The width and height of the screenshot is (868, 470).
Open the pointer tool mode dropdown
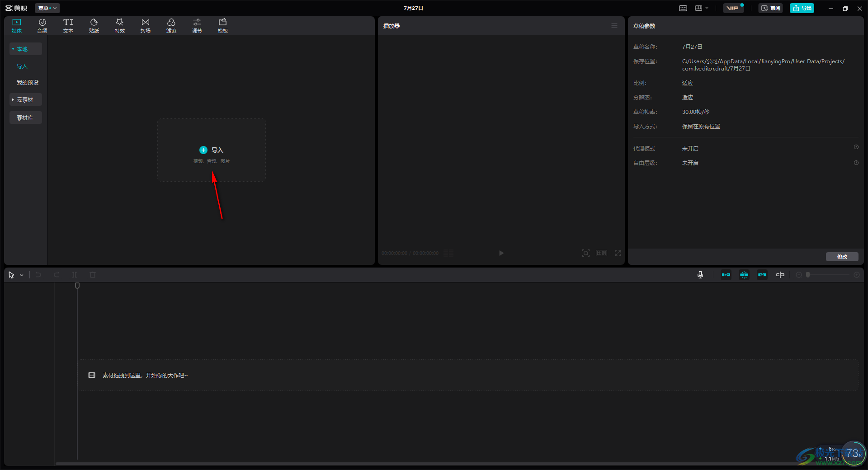pos(22,275)
